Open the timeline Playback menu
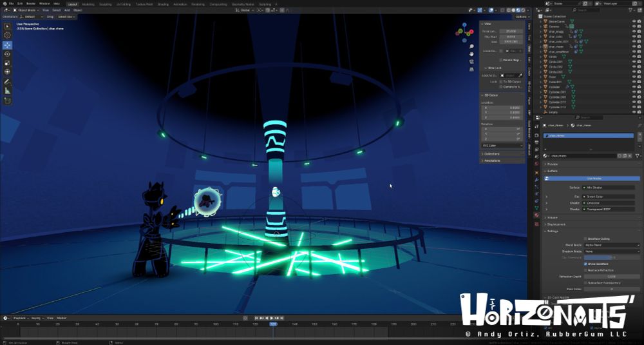This screenshot has height=345, width=644. 20,318
